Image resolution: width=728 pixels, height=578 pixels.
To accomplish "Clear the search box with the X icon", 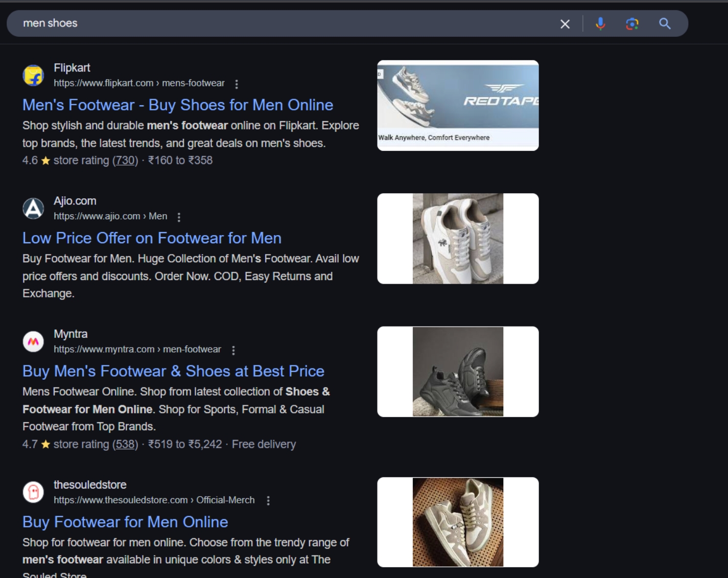I will 565,24.
